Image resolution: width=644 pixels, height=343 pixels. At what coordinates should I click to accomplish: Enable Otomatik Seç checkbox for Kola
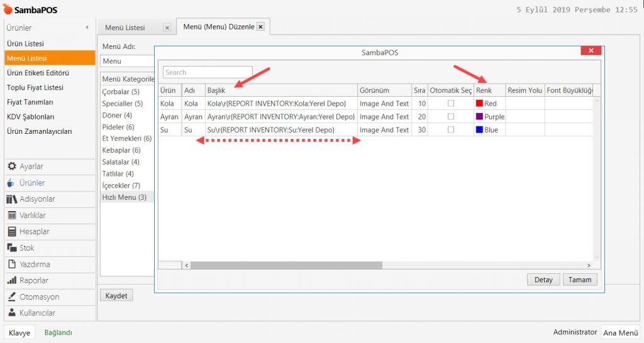[450, 104]
